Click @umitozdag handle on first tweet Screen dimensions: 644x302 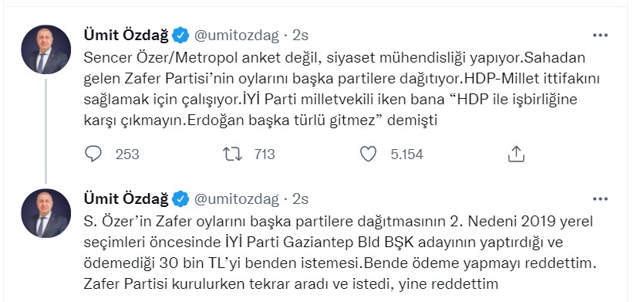coord(236,36)
